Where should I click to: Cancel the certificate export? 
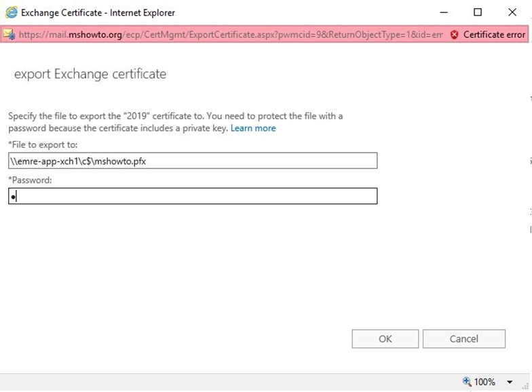[464, 339]
